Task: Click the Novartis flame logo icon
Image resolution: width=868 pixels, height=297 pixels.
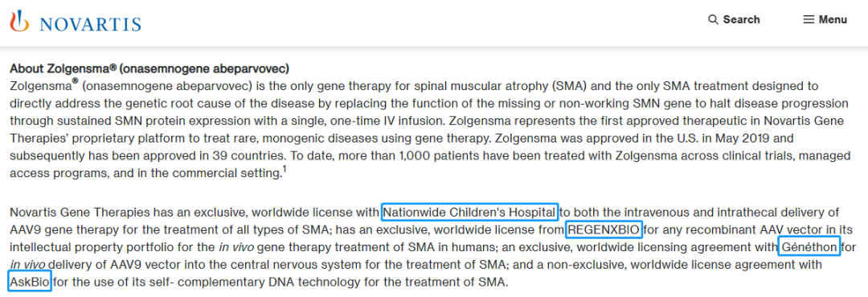Action: [x=19, y=20]
